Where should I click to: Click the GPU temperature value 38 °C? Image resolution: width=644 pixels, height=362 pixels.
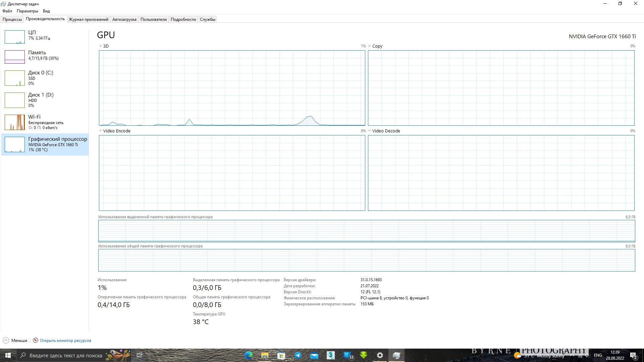coord(201,322)
